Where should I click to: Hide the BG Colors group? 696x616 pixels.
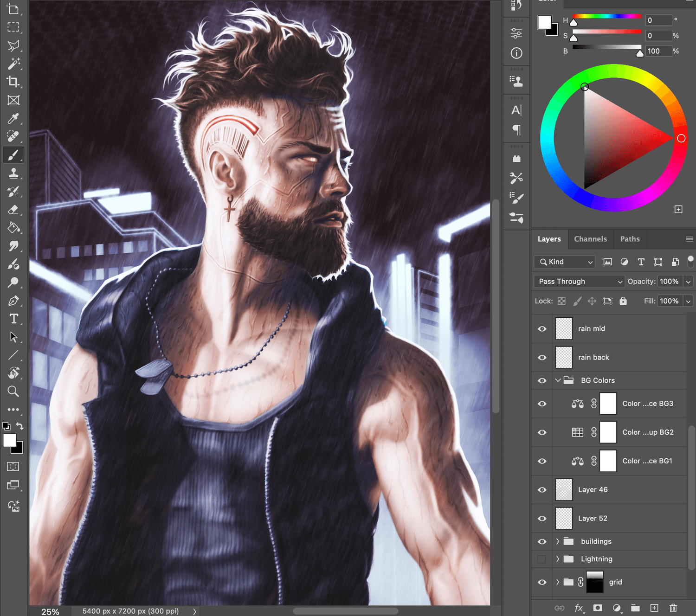pyautogui.click(x=542, y=380)
